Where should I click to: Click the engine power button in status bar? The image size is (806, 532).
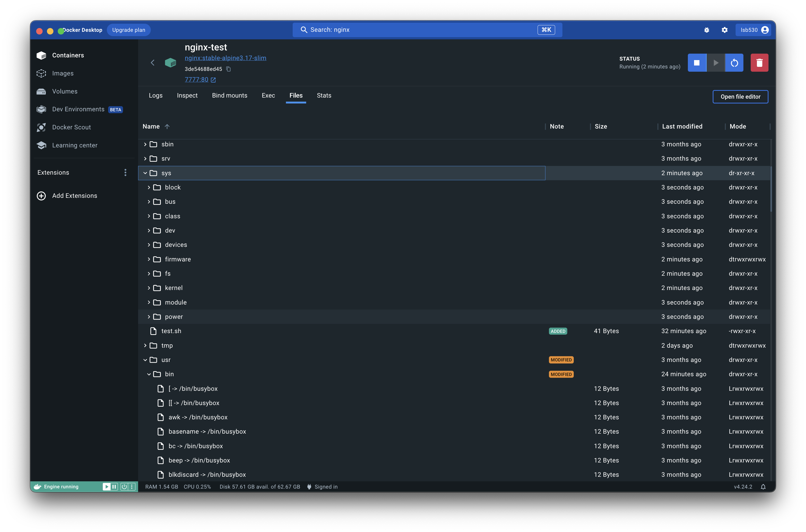click(124, 486)
